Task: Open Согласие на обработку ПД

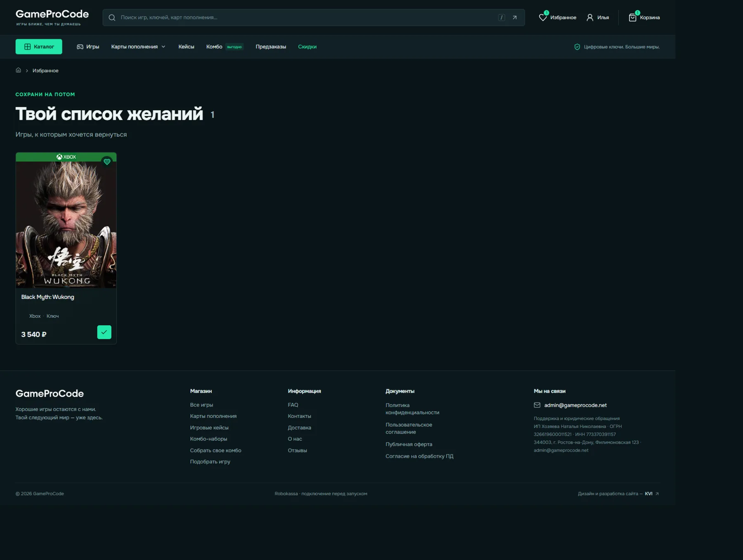Action: point(419,456)
